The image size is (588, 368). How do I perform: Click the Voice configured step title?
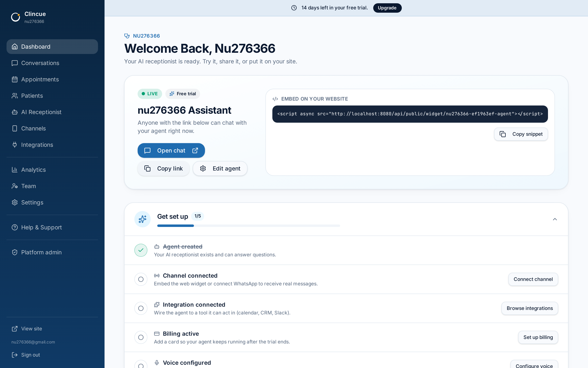pos(187,363)
